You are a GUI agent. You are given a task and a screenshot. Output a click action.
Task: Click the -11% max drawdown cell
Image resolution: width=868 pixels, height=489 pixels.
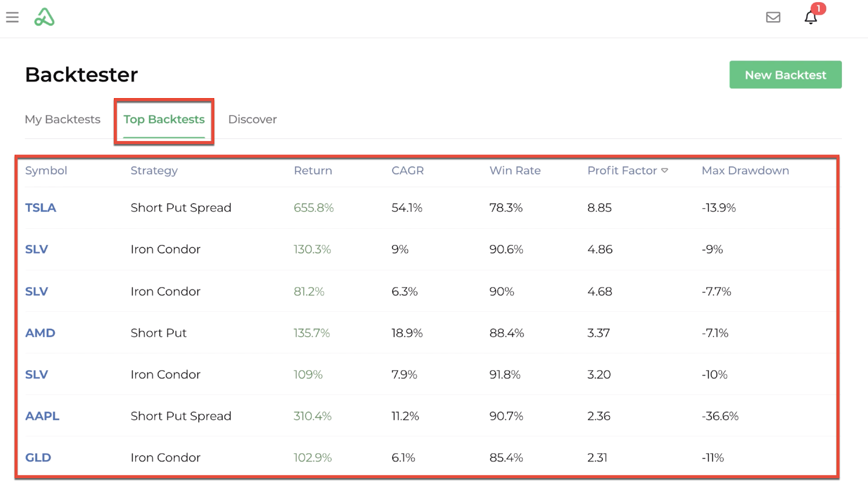click(713, 458)
